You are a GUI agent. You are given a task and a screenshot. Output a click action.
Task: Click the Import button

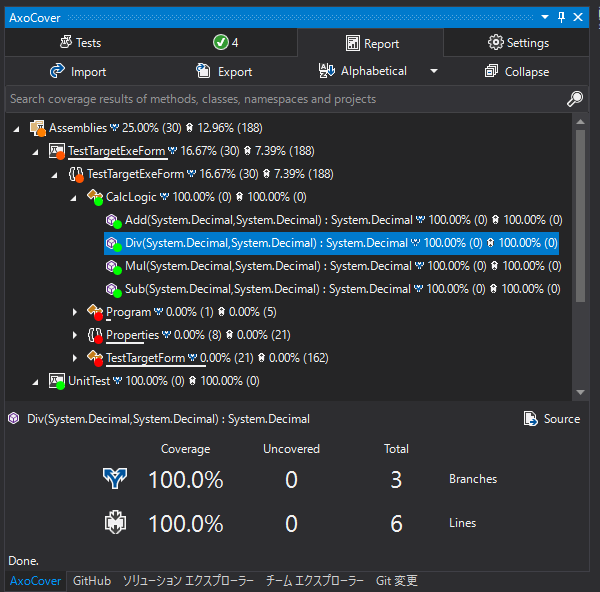tap(78, 72)
